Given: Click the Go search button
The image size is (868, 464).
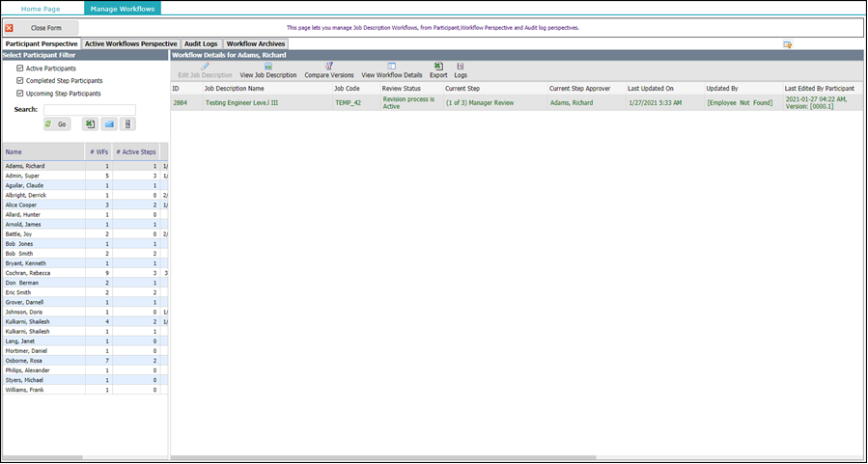Looking at the screenshot, I should (57, 124).
